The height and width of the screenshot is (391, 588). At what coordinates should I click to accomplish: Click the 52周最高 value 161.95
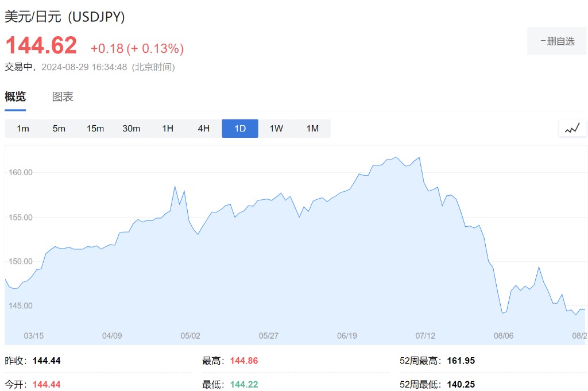pyautogui.click(x=461, y=361)
